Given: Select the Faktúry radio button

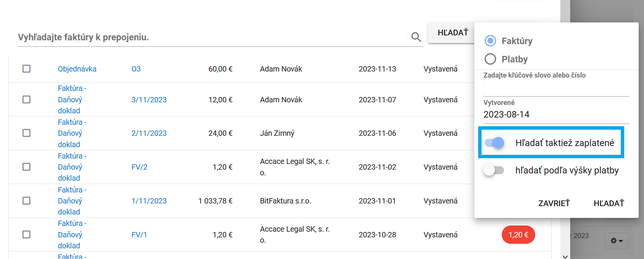Looking at the screenshot, I should [490, 41].
